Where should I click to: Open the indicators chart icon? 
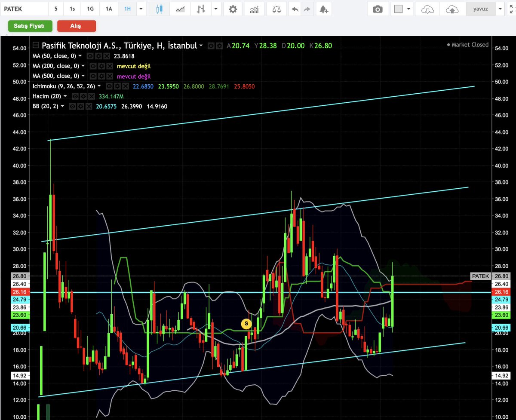pos(255,9)
